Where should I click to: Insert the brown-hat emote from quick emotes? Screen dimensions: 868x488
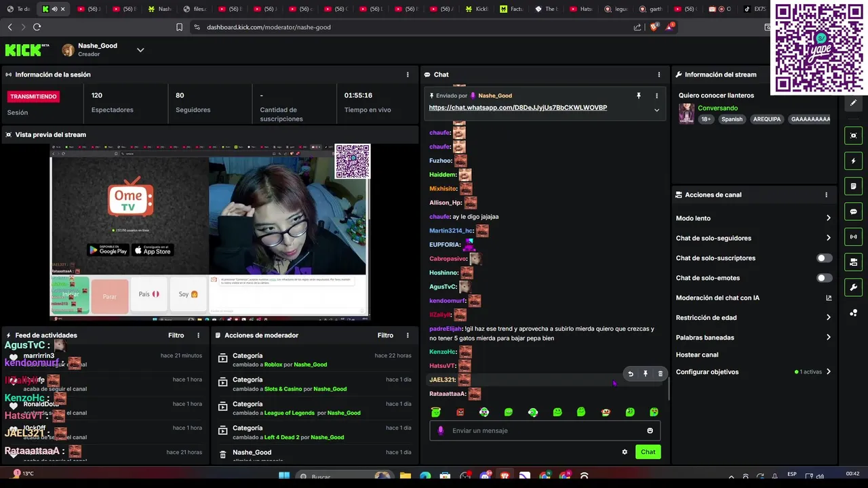(x=606, y=412)
